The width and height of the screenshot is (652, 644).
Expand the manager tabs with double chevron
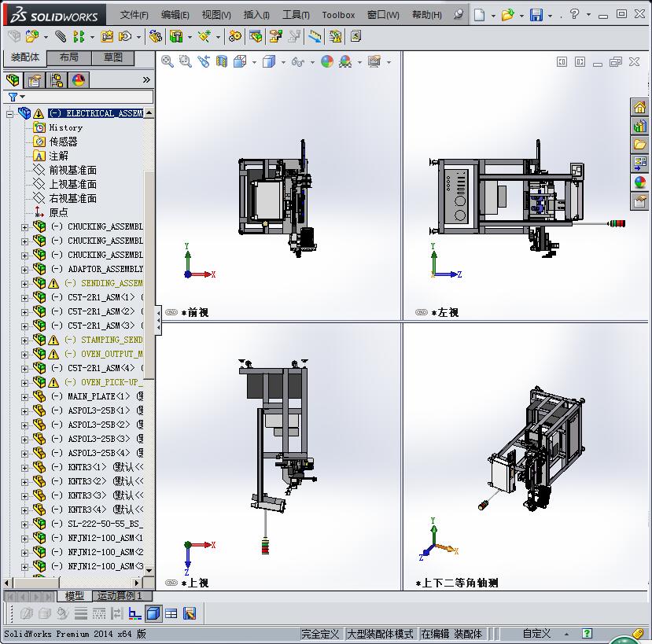[x=146, y=79]
